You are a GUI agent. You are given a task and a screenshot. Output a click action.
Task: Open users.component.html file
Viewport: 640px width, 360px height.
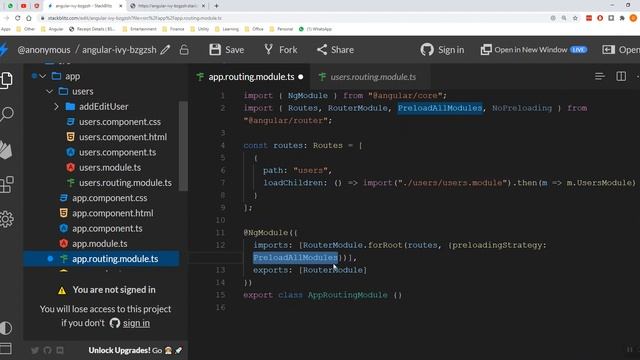(x=123, y=137)
